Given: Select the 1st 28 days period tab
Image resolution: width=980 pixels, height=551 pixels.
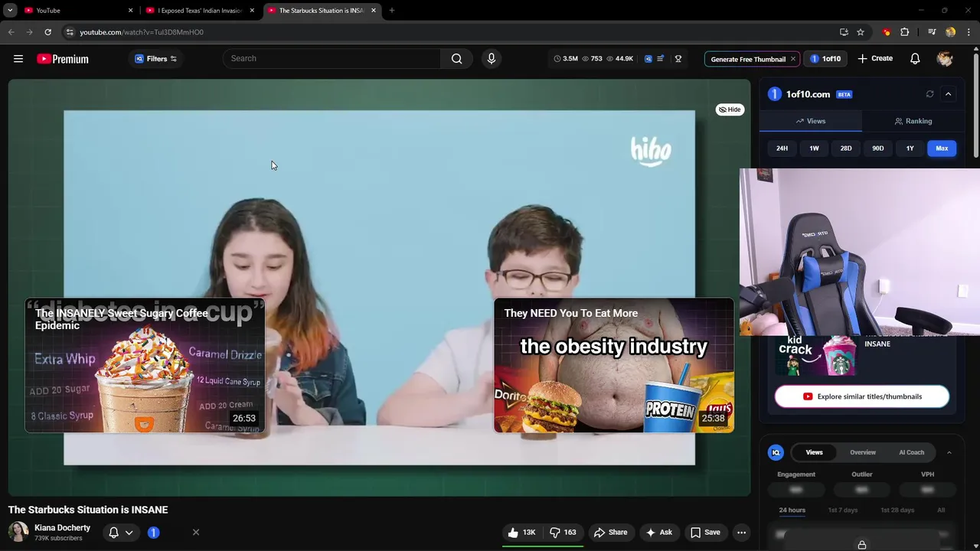Looking at the screenshot, I should pos(897,510).
